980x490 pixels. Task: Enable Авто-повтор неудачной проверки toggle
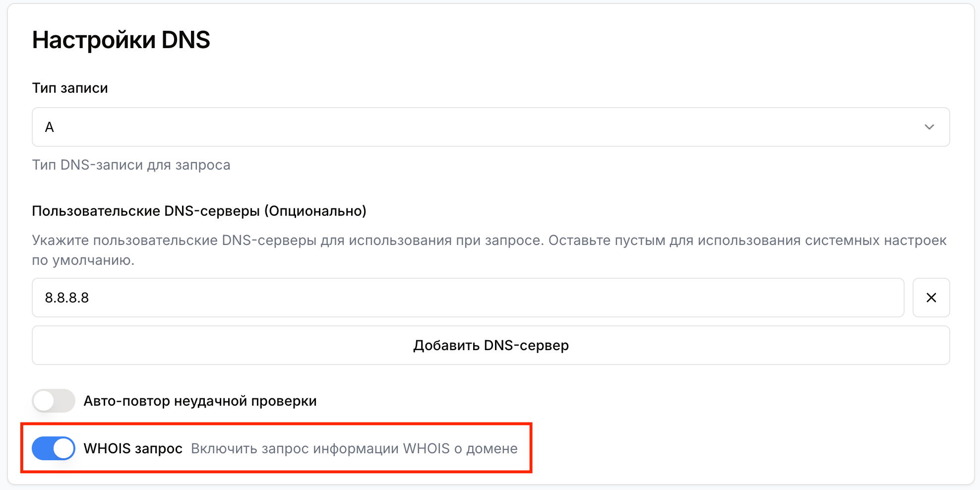coord(53,401)
